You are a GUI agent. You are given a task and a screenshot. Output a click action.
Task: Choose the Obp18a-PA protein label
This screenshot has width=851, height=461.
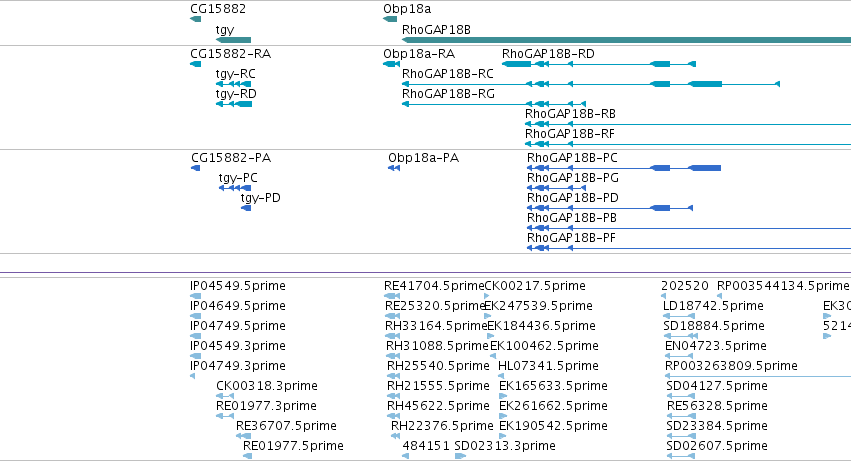(x=423, y=158)
